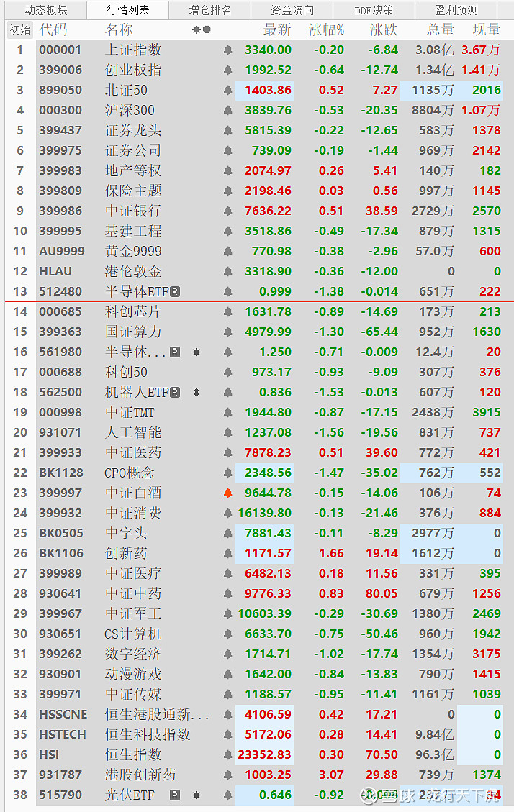Click the 3.08亿 volume of 上证指数
This screenshot has width=514, height=812.
(x=435, y=50)
